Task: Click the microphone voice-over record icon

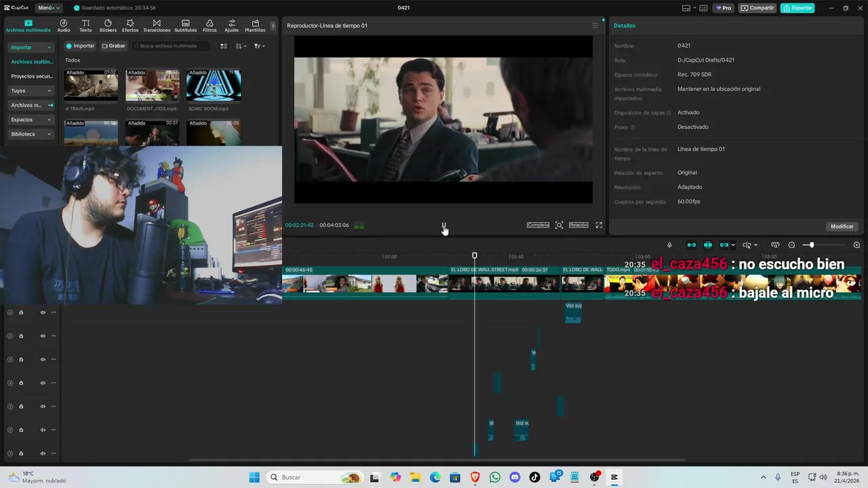Action: pyautogui.click(x=669, y=245)
